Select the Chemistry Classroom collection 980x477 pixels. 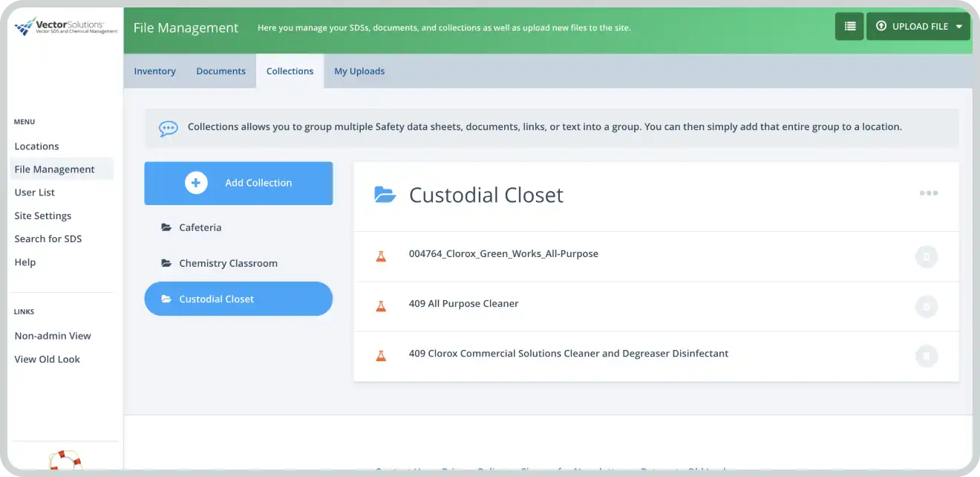[x=228, y=263]
